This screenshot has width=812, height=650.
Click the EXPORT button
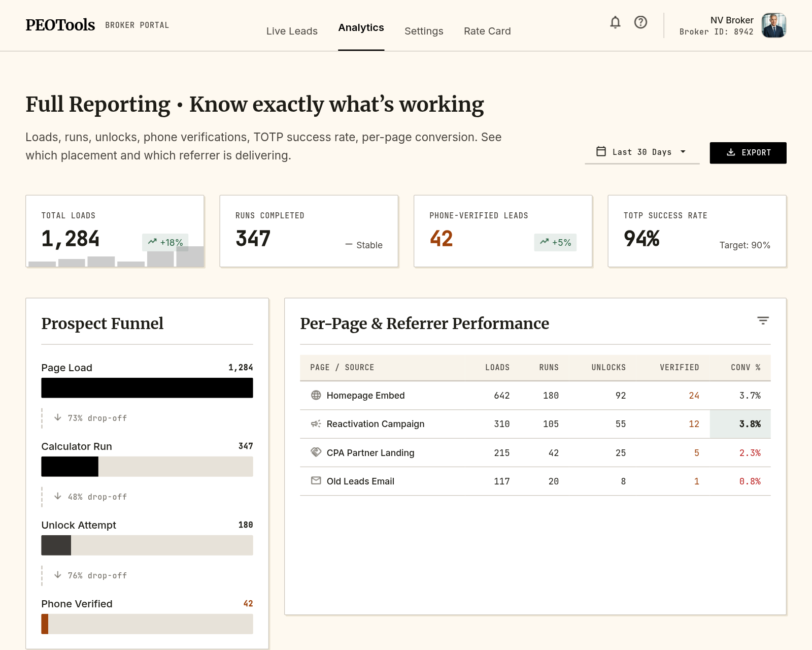click(748, 153)
